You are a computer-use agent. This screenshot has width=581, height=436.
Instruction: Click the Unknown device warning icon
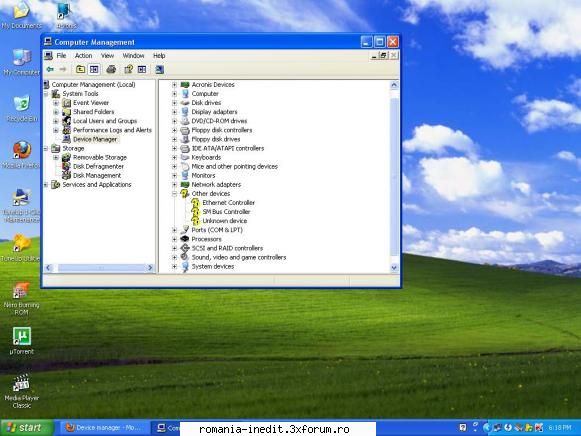point(196,221)
